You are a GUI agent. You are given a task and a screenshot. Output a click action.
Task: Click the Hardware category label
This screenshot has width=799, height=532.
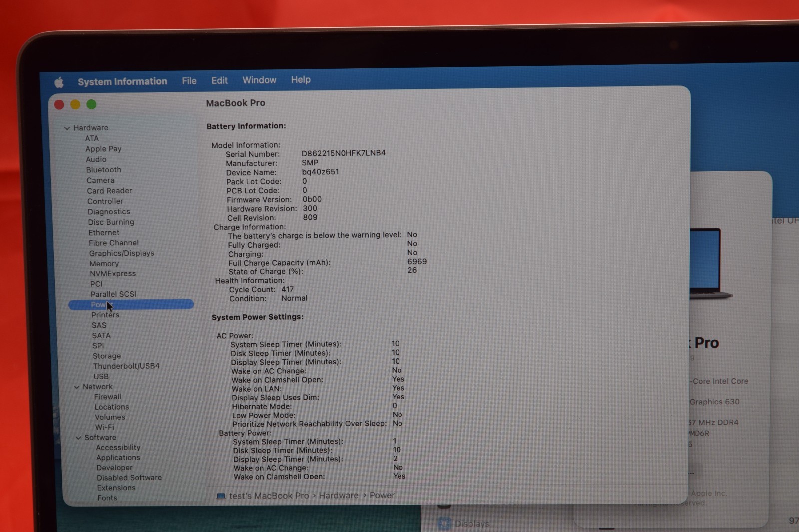pos(91,128)
